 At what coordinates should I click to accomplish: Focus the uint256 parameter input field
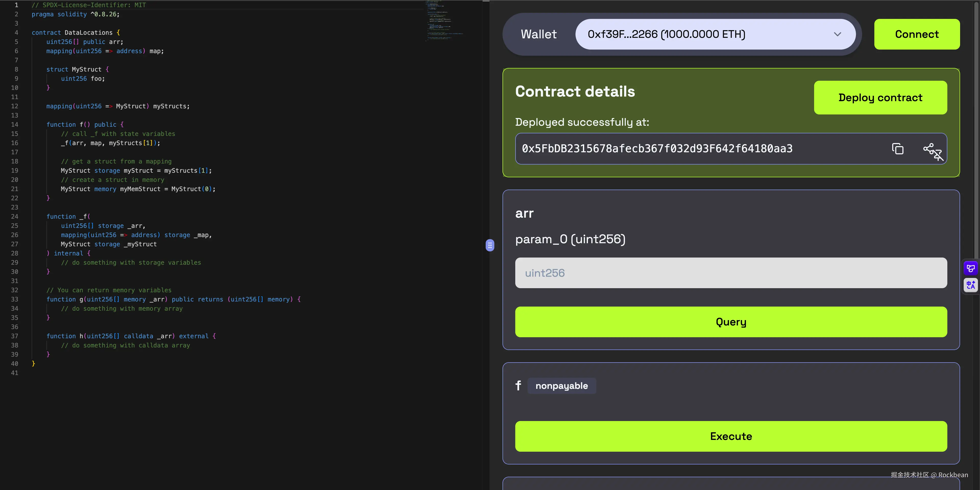(731, 273)
